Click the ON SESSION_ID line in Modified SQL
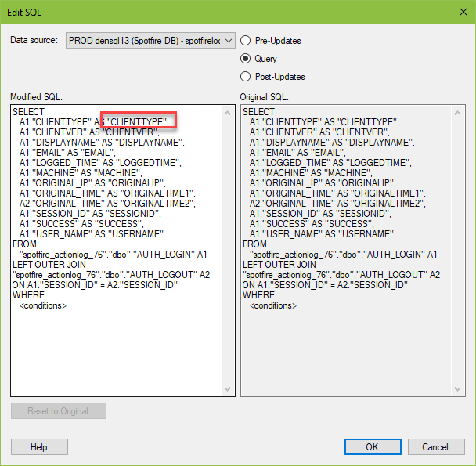Screen dimensions: 476x466 (95, 285)
